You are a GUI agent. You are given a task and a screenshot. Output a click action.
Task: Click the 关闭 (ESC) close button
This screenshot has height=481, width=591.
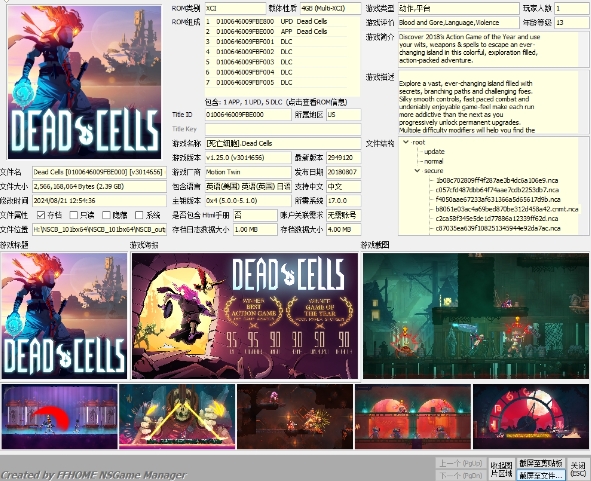point(577,469)
